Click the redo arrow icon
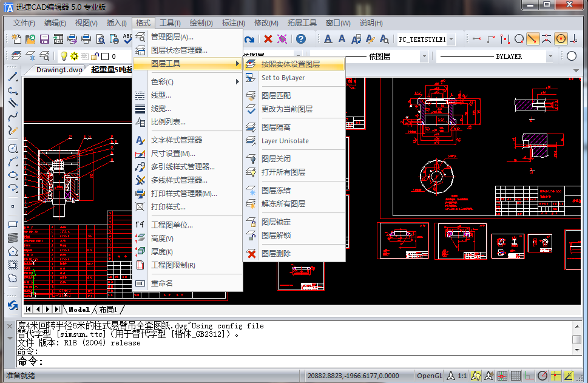The width and height of the screenshot is (588, 383). click(x=249, y=39)
